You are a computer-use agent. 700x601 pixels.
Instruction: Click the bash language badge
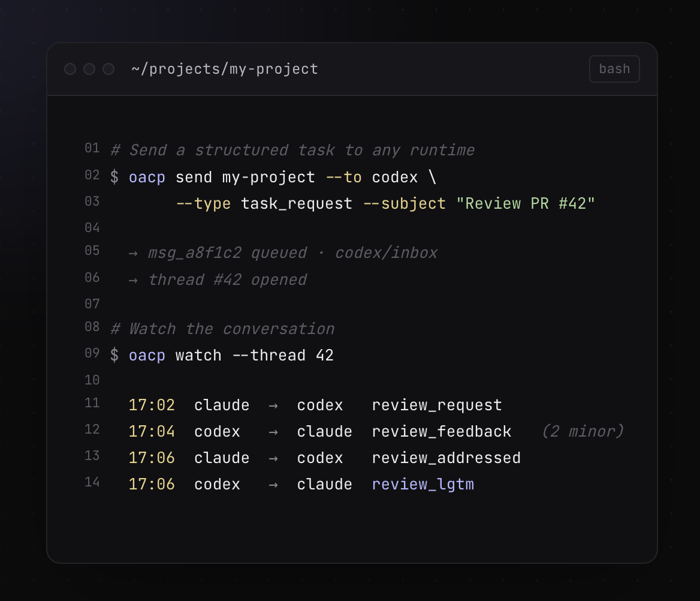[x=614, y=69]
